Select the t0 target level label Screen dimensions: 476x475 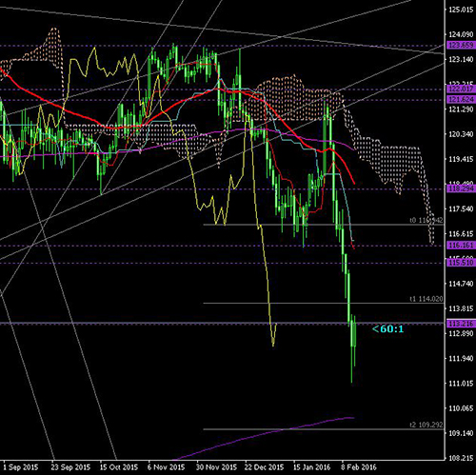[426, 220]
